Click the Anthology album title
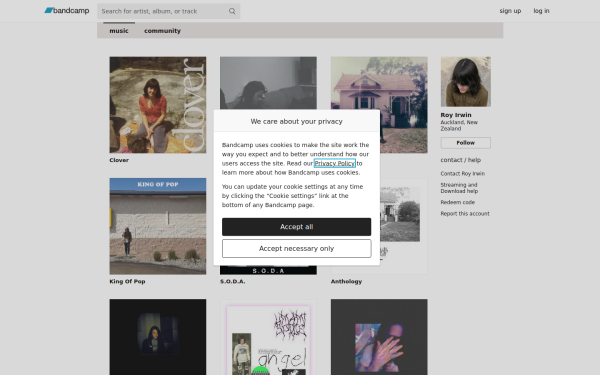Image resolution: width=600 pixels, height=375 pixels. click(346, 281)
